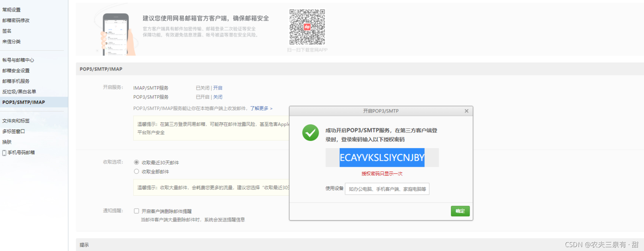Click the red 授权密码只显示一次 notice

click(382, 174)
